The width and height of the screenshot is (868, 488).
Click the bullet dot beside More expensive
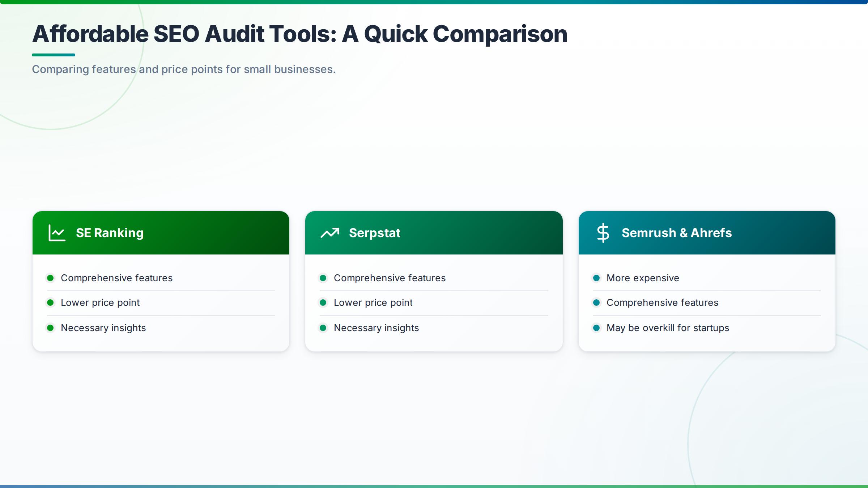point(597,278)
